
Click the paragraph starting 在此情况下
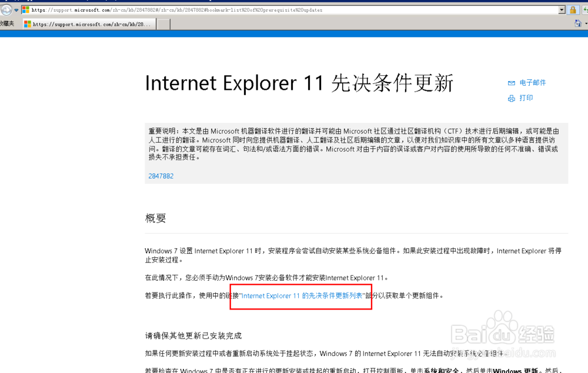tap(268, 278)
